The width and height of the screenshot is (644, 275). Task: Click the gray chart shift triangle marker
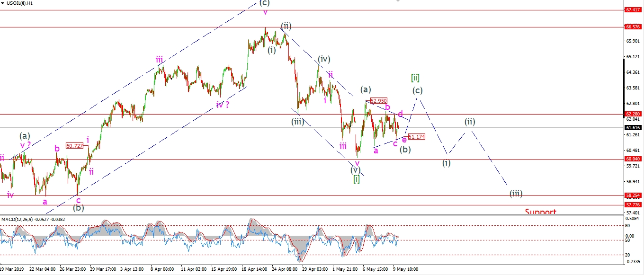point(397,1)
